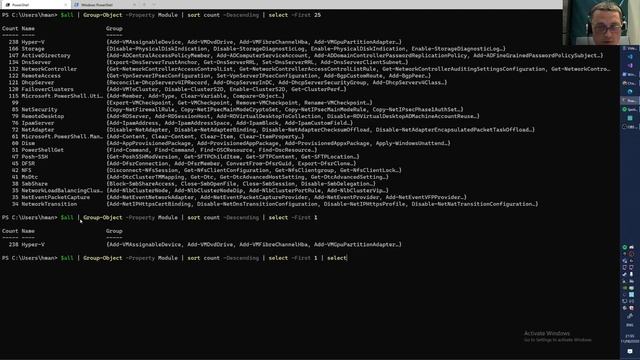Click the Name header in second table
Image resolution: width=640 pixels, height=360 pixels.
(x=28, y=231)
